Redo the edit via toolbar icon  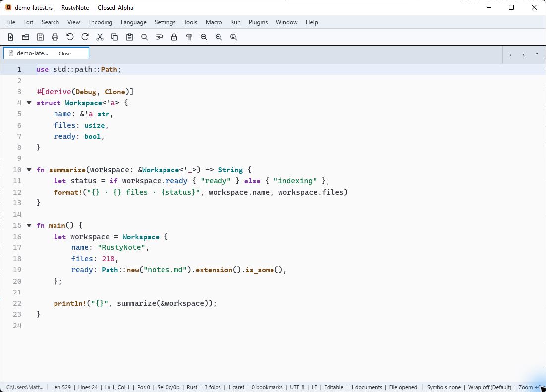click(85, 37)
